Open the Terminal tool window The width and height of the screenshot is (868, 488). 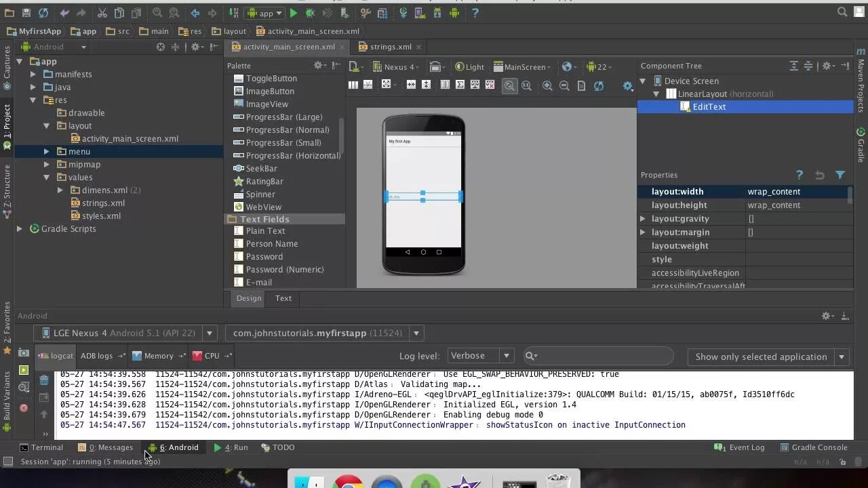tap(41, 447)
